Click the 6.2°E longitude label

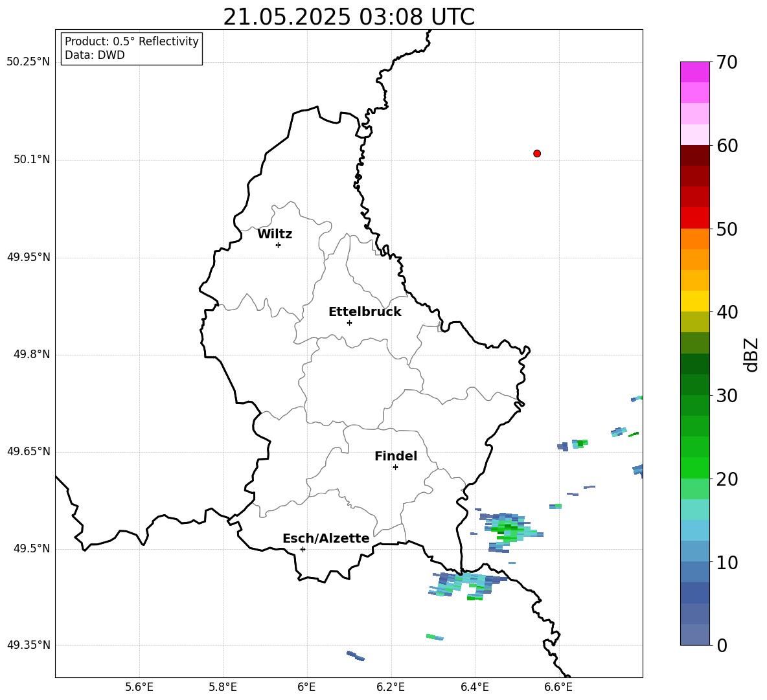pos(391,687)
